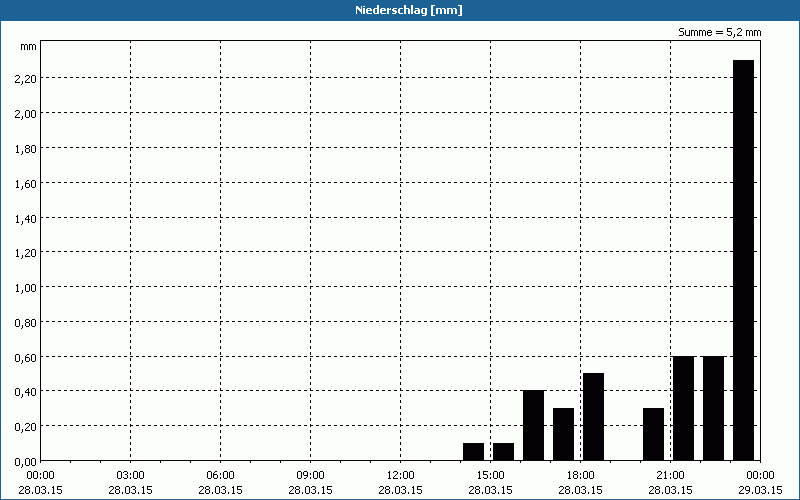Click the '2,00' y-axis label
This screenshot has width=800, height=500.
(x=27, y=113)
